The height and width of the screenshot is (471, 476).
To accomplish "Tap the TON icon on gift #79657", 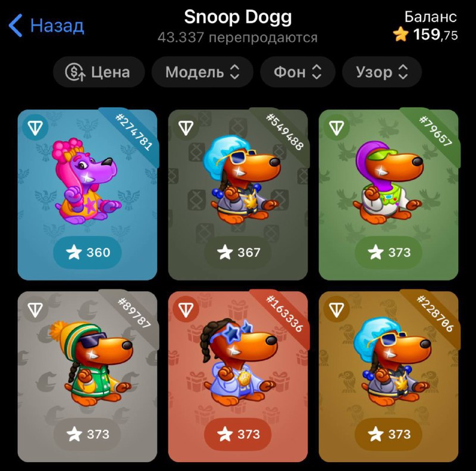I will pos(336,127).
